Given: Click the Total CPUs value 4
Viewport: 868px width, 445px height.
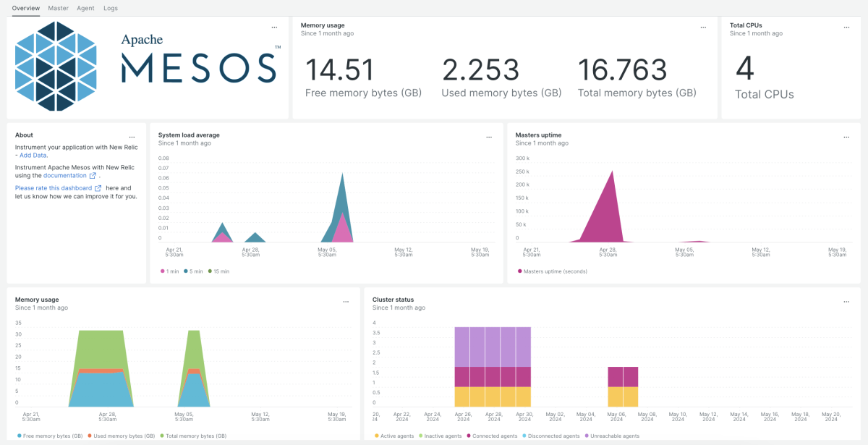Looking at the screenshot, I should click(x=745, y=70).
